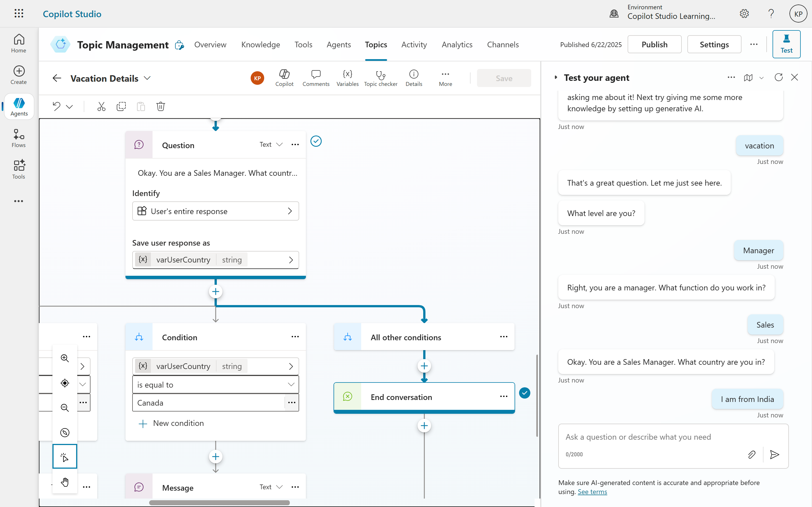Open the Topic checker tool
Image resolution: width=812 pixels, height=507 pixels.
click(x=381, y=78)
